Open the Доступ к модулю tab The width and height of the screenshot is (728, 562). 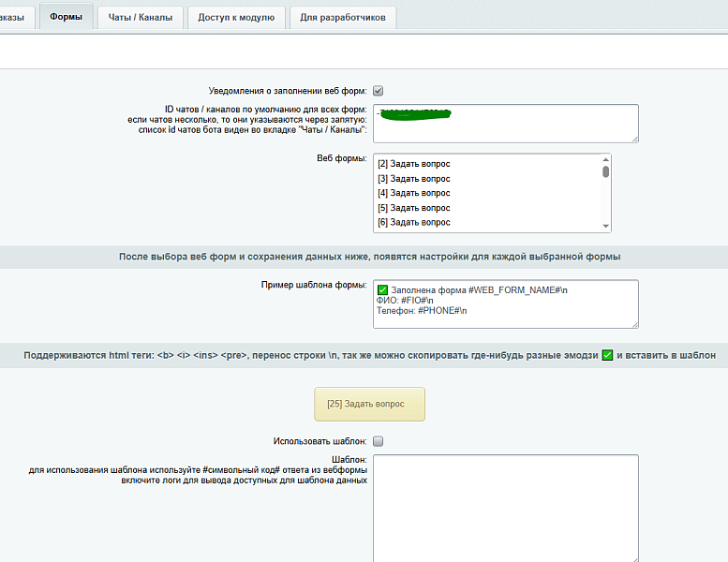click(236, 17)
